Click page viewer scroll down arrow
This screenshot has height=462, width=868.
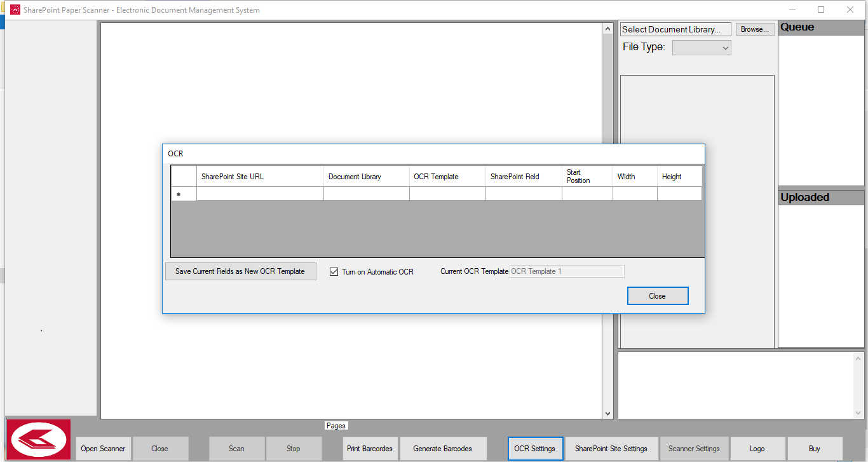(607, 413)
